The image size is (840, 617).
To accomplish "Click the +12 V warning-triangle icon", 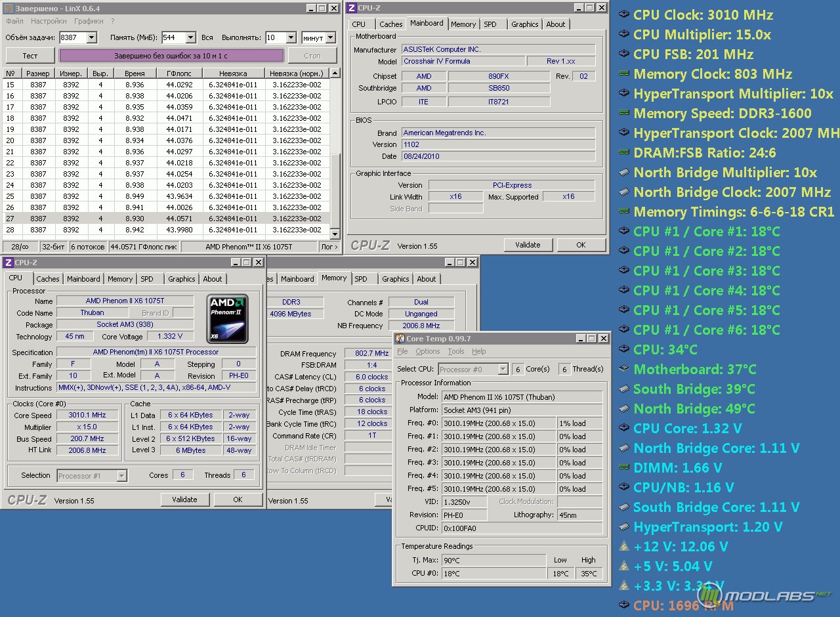I will (624, 546).
